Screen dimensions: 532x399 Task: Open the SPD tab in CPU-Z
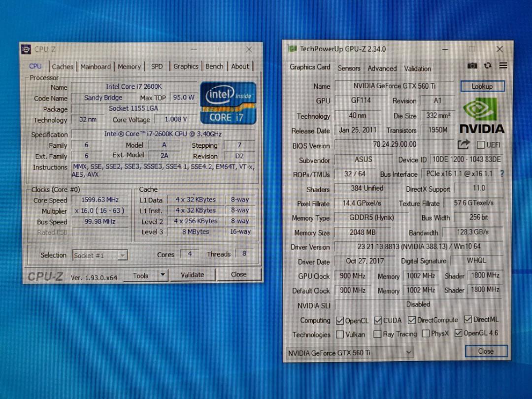point(157,66)
